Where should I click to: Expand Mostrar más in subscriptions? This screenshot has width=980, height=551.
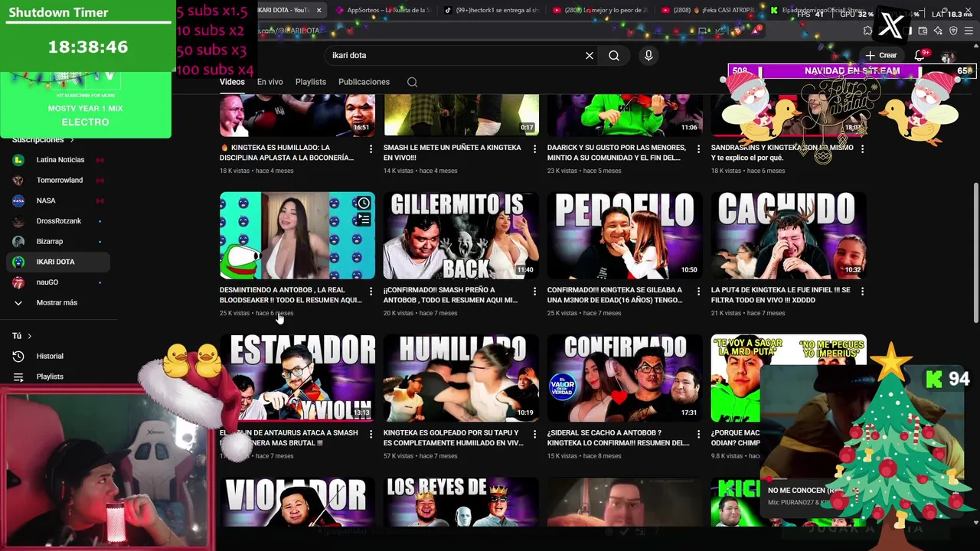(x=57, y=303)
